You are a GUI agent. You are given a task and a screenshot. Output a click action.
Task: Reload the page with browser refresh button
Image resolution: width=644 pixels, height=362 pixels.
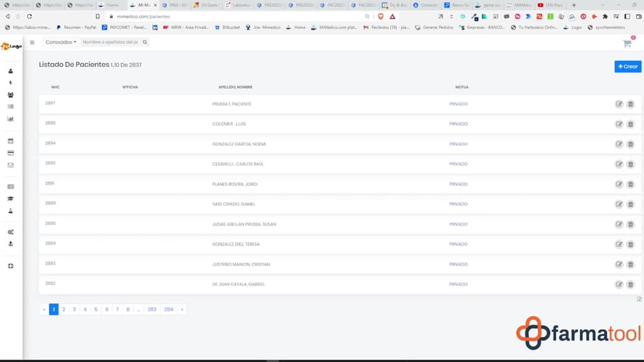[29, 16]
